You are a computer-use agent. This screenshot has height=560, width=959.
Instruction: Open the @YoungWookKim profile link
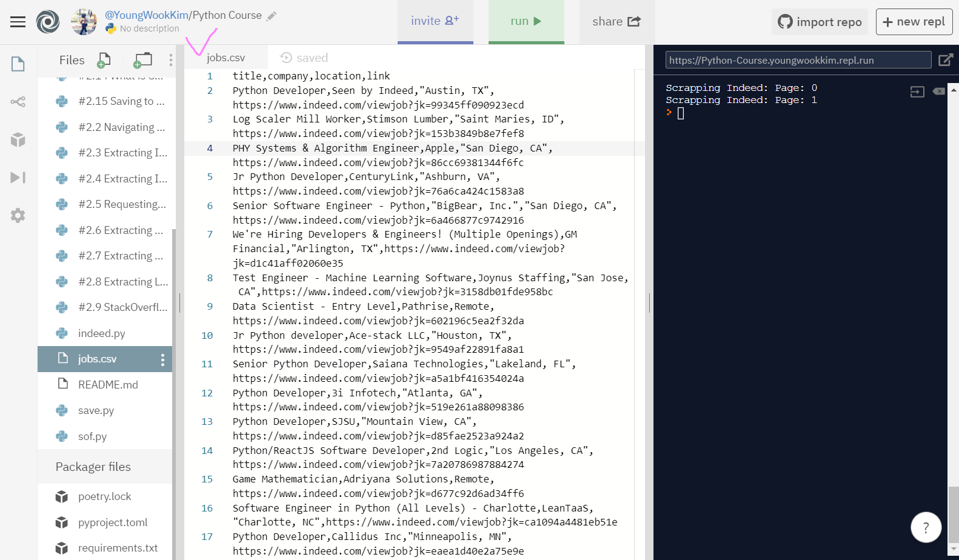pos(147,15)
